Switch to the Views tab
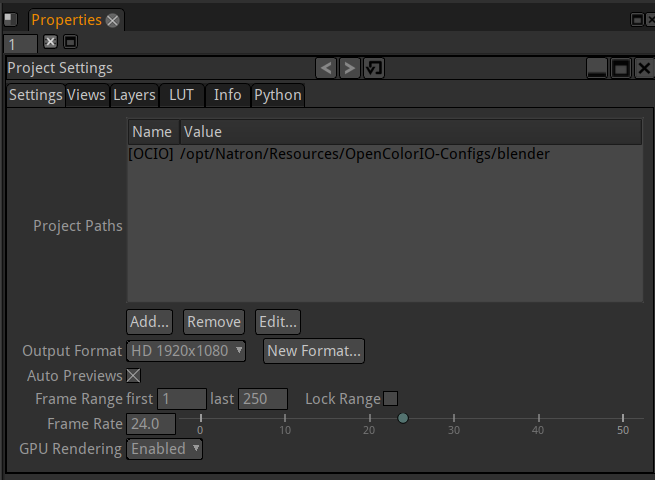This screenshot has width=655, height=480. click(86, 95)
